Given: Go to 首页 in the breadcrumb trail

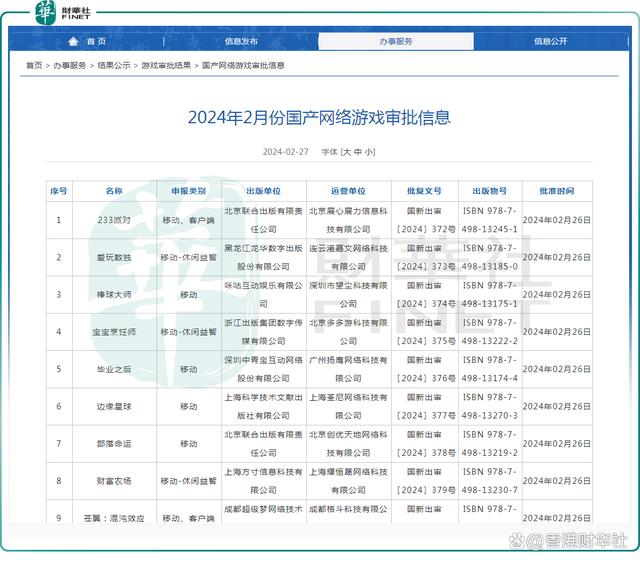Looking at the screenshot, I should tap(34, 65).
